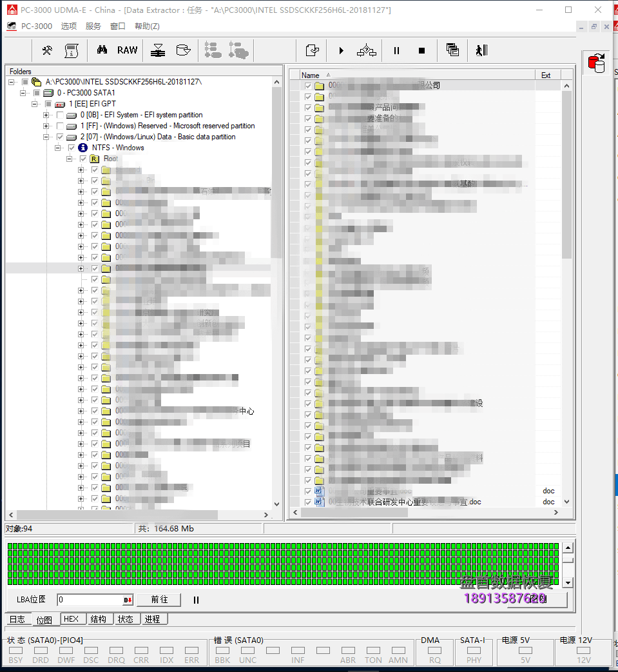Screen dimensions: 618x672
Task: Click the 前往 go button
Action: coord(159,600)
